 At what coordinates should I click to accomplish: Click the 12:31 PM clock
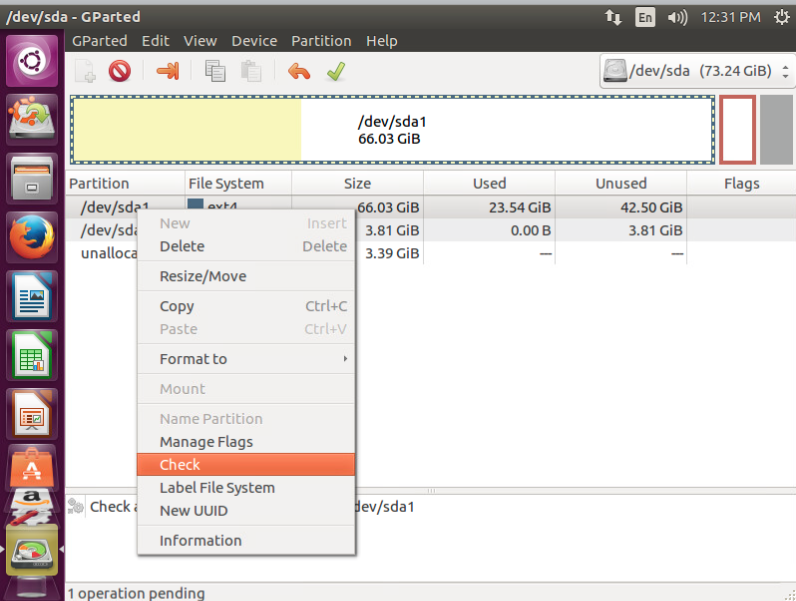731,18
